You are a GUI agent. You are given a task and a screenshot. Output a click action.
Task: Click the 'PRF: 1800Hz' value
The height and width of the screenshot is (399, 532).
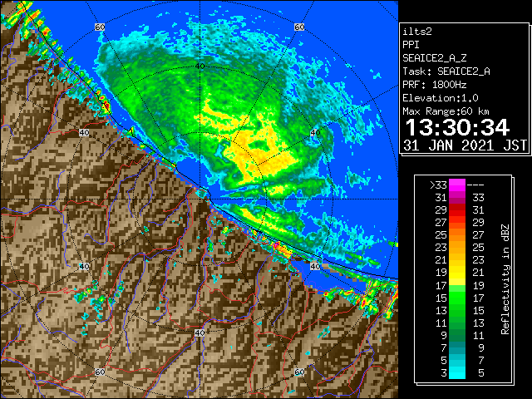point(434,85)
